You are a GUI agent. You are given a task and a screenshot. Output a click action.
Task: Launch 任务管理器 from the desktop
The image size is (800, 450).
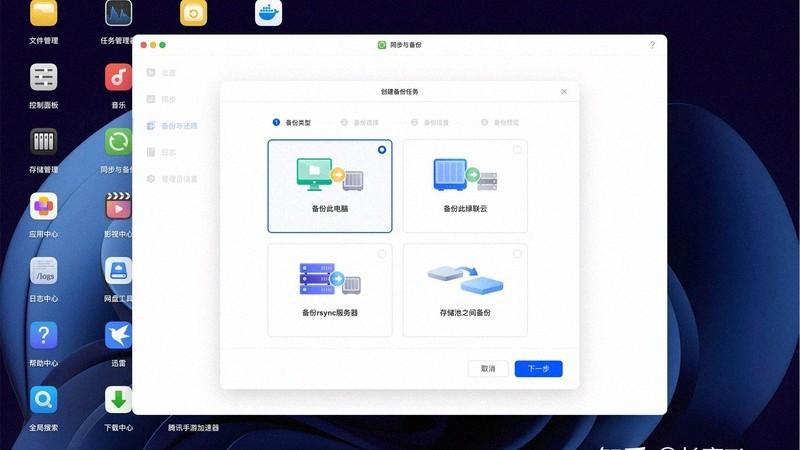[118, 13]
